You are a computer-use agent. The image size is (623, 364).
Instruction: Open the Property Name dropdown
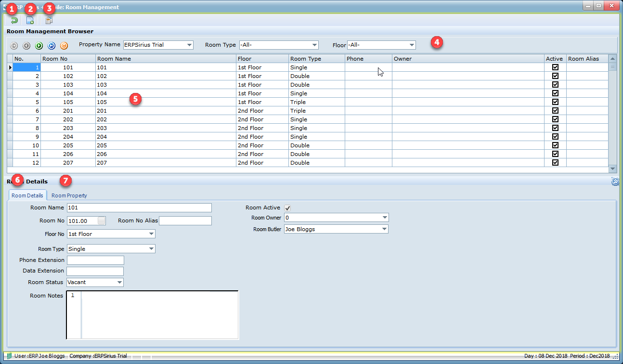189,45
